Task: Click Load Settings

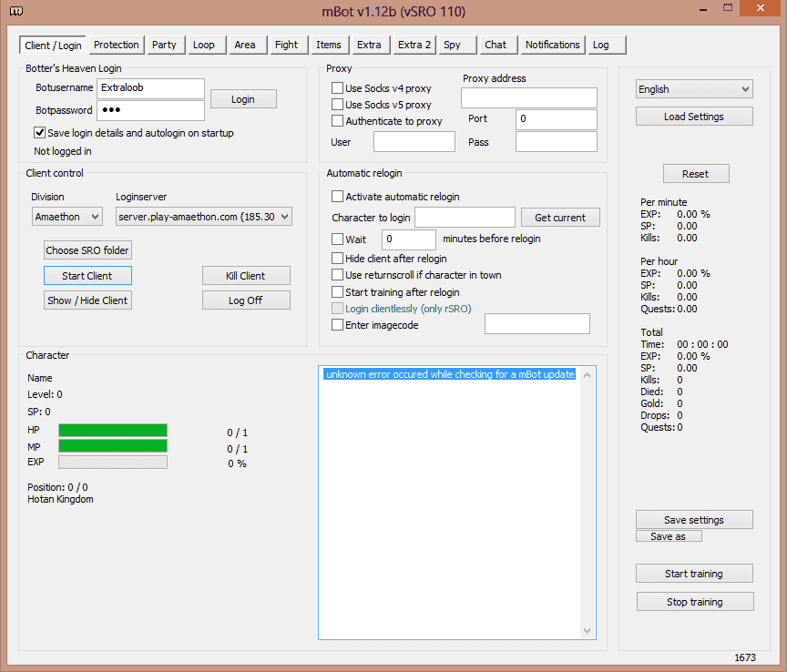Action: (x=694, y=117)
